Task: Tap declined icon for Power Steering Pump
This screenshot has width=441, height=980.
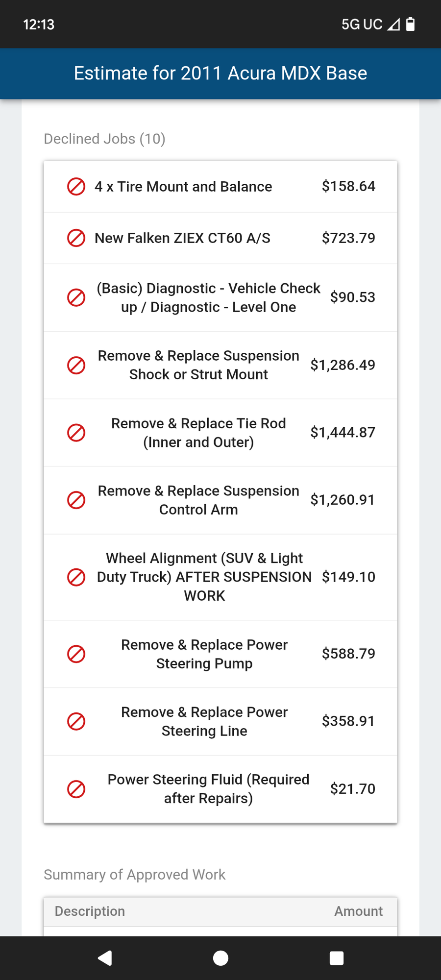Action: tap(76, 654)
